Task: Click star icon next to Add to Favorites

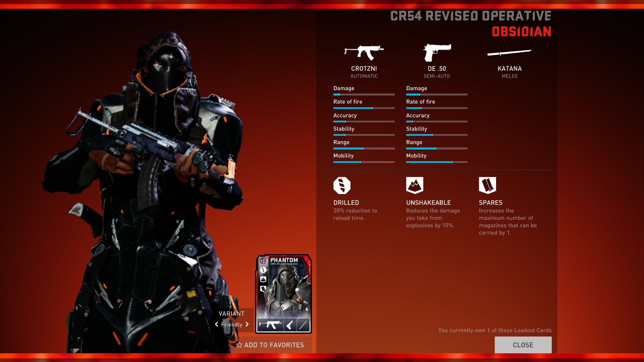Action: [x=239, y=345]
